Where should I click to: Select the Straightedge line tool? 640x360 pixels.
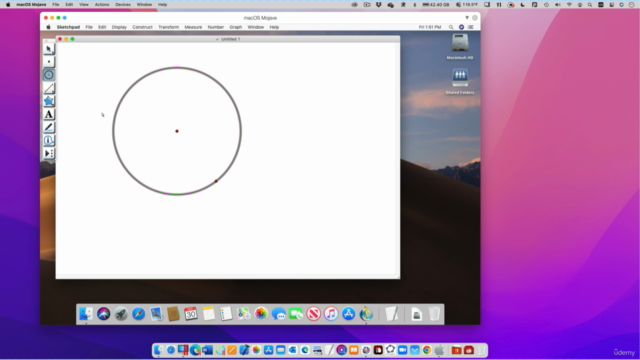coord(49,88)
